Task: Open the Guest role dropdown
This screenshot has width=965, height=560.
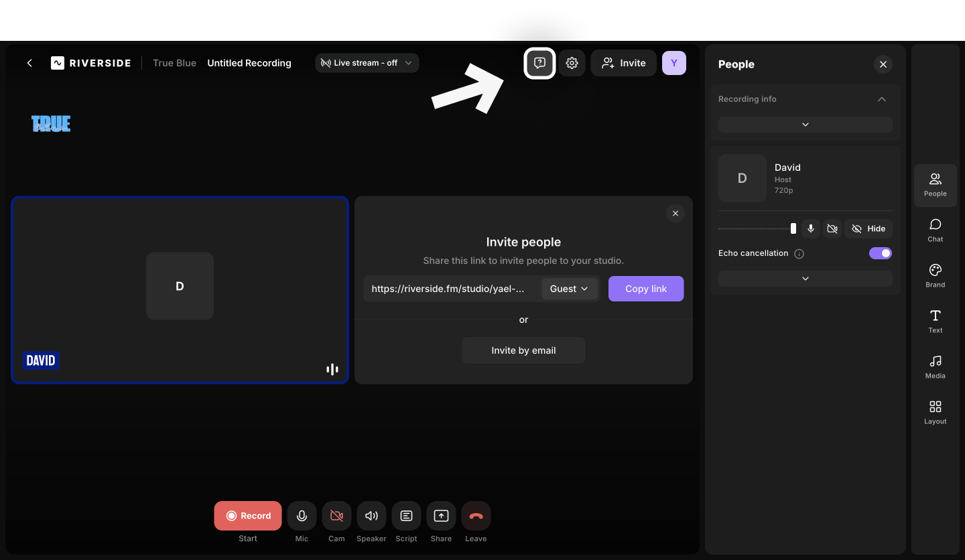Action: (569, 289)
